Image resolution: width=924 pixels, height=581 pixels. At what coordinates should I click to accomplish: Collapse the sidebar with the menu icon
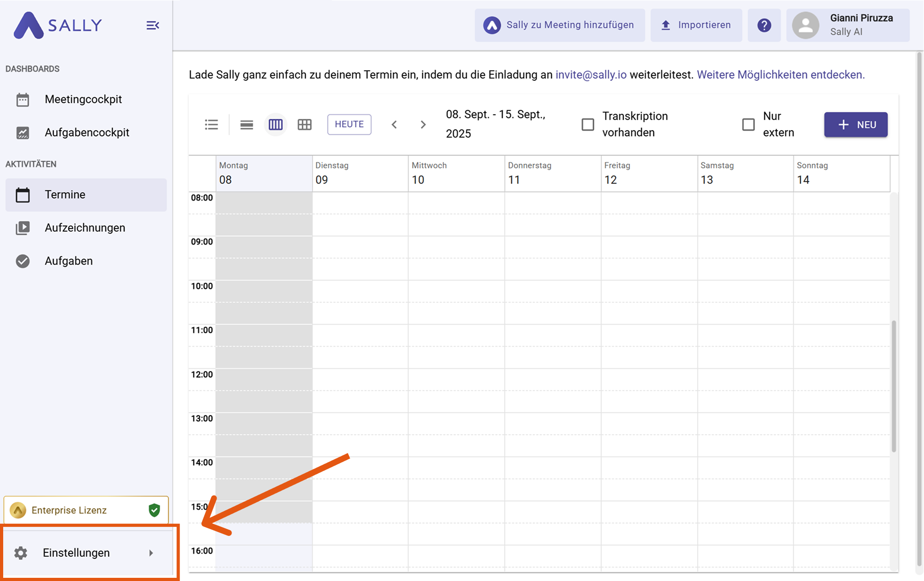[152, 25]
